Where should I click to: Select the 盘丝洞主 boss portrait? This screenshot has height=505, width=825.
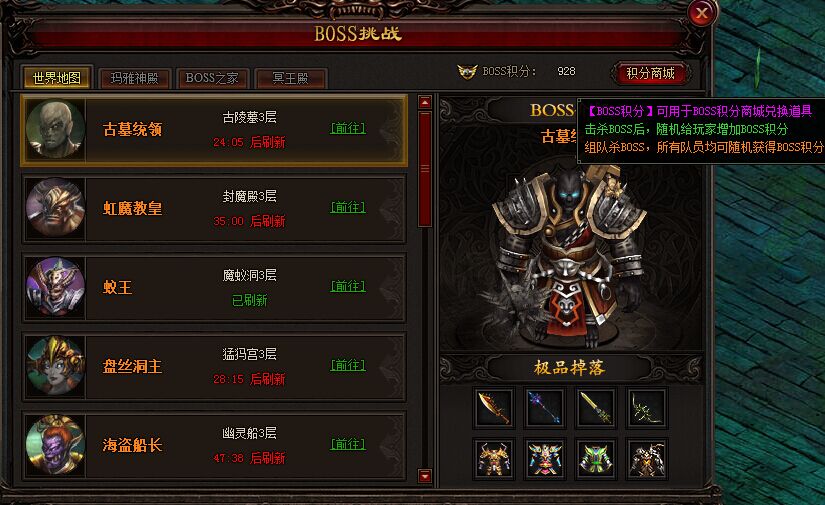coord(55,366)
